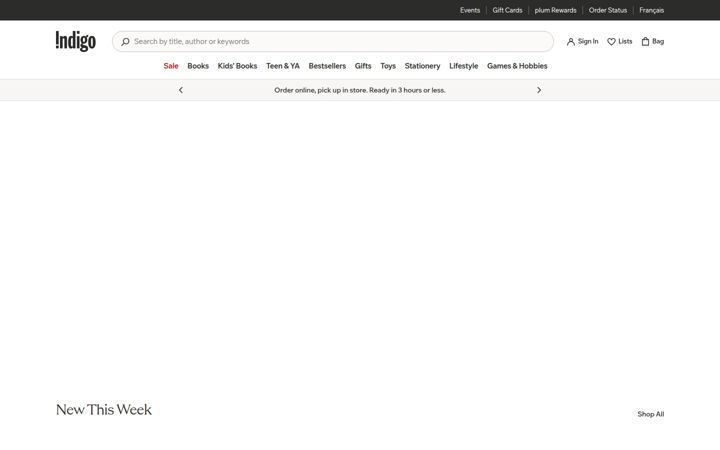This screenshot has width=720, height=450.
Task: Click the Sign In text link
Action: pos(588,41)
